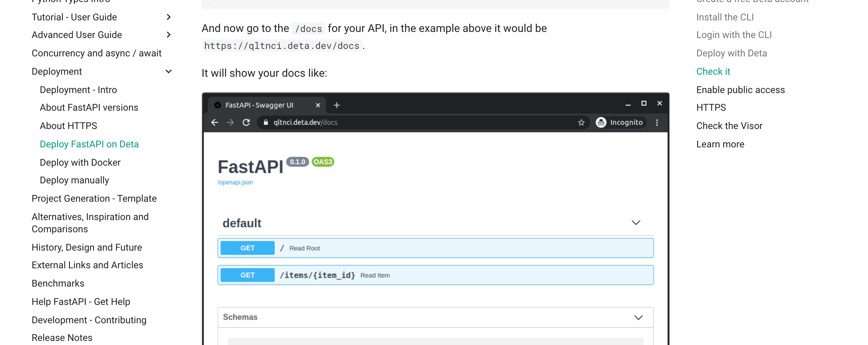Click the bookmark star icon
This screenshot has height=345, width=868.
pyautogui.click(x=581, y=122)
